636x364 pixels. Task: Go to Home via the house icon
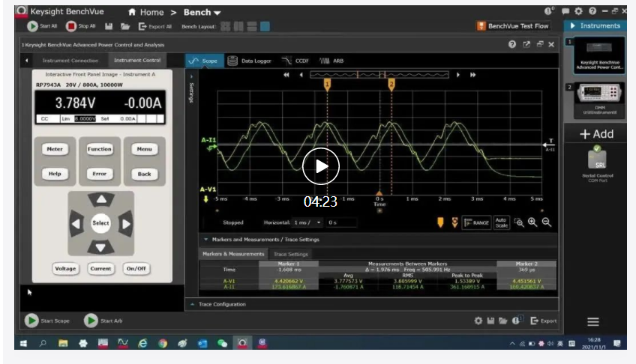pyautogui.click(x=132, y=12)
